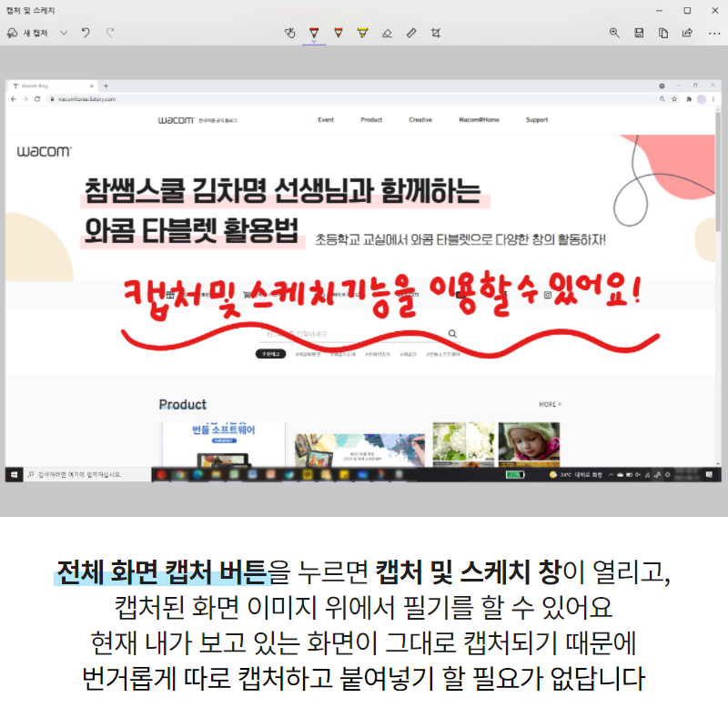Open the Creative menu on the Wacom site
728x728 pixels.
420,120
